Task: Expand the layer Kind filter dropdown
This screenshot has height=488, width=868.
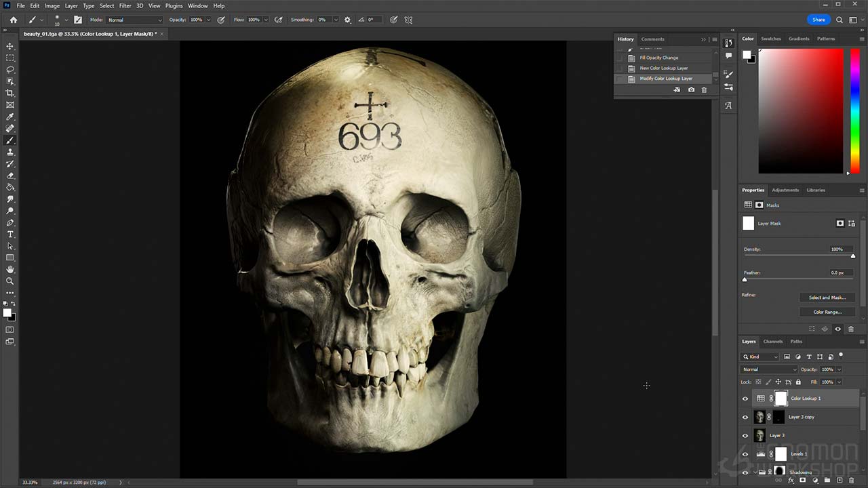Action: point(760,357)
